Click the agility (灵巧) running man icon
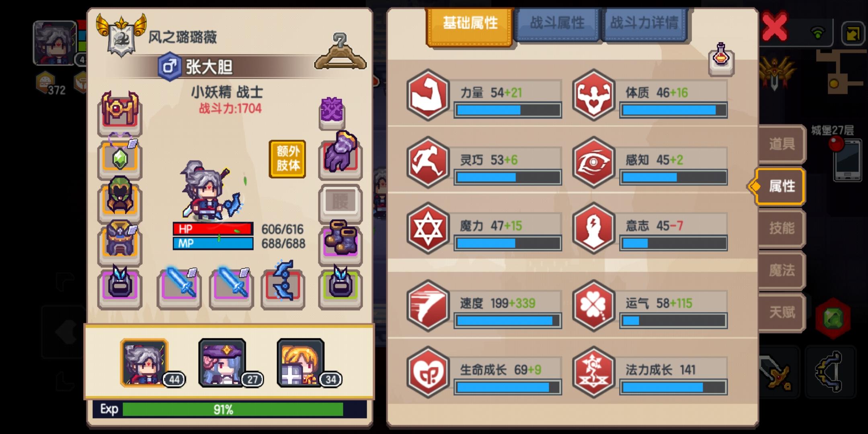 pyautogui.click(x=428, y=162)
